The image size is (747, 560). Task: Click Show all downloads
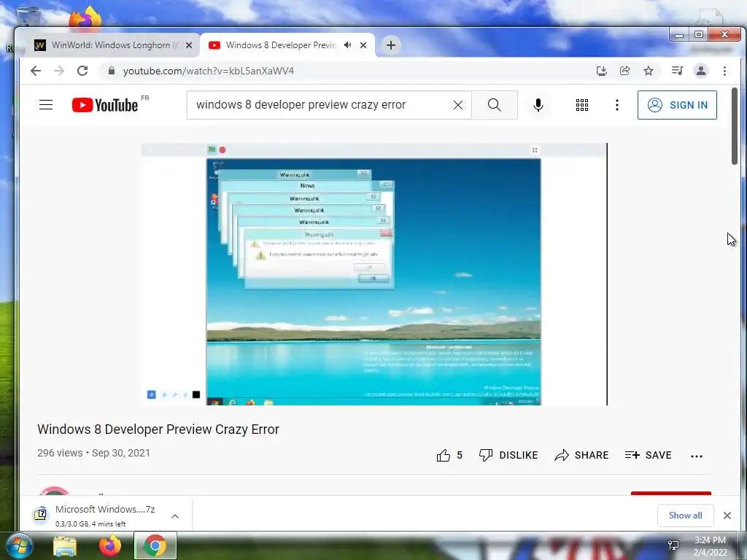point(685,516)
